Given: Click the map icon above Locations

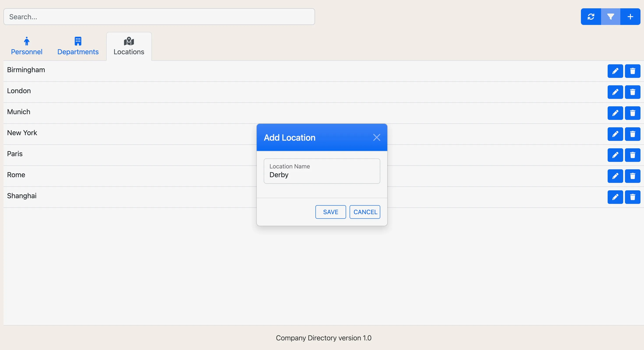Looking at the screenshot, I should click(129, 41).
